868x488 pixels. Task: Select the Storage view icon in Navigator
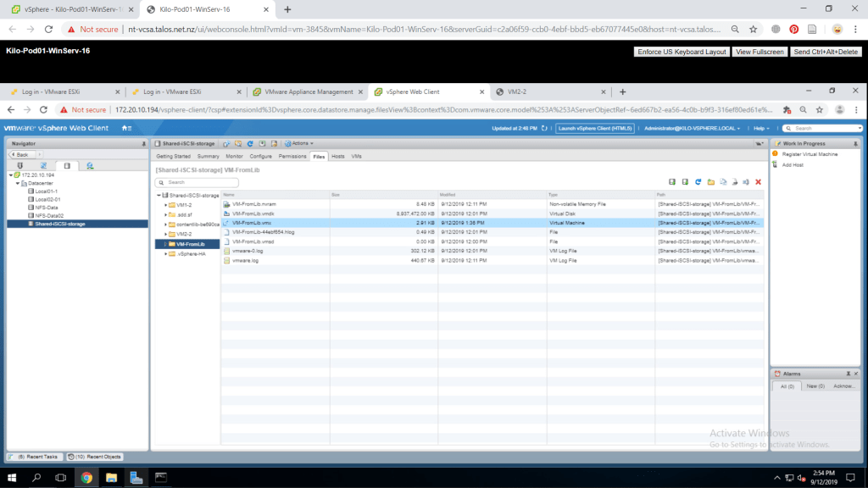click(x=67, y=165)
